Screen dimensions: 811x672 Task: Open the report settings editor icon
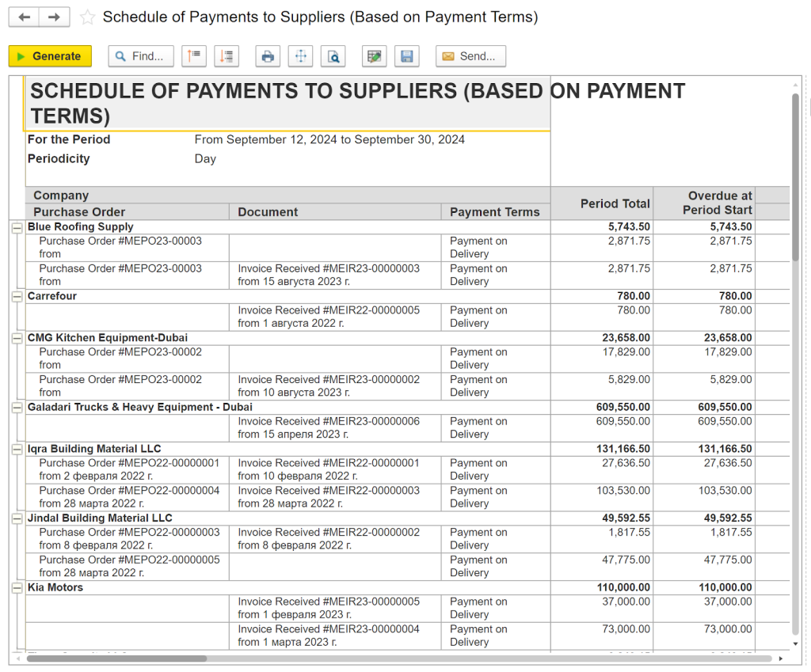point(374,56)
